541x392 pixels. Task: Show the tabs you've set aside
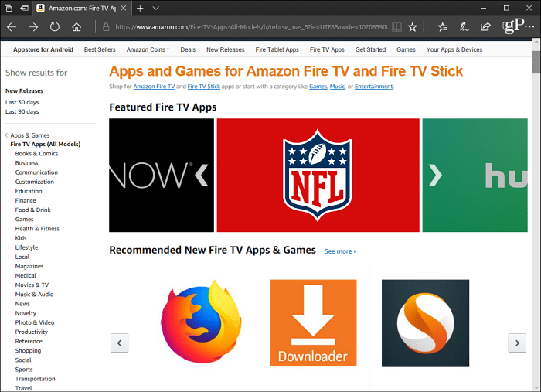click(9, 8)
